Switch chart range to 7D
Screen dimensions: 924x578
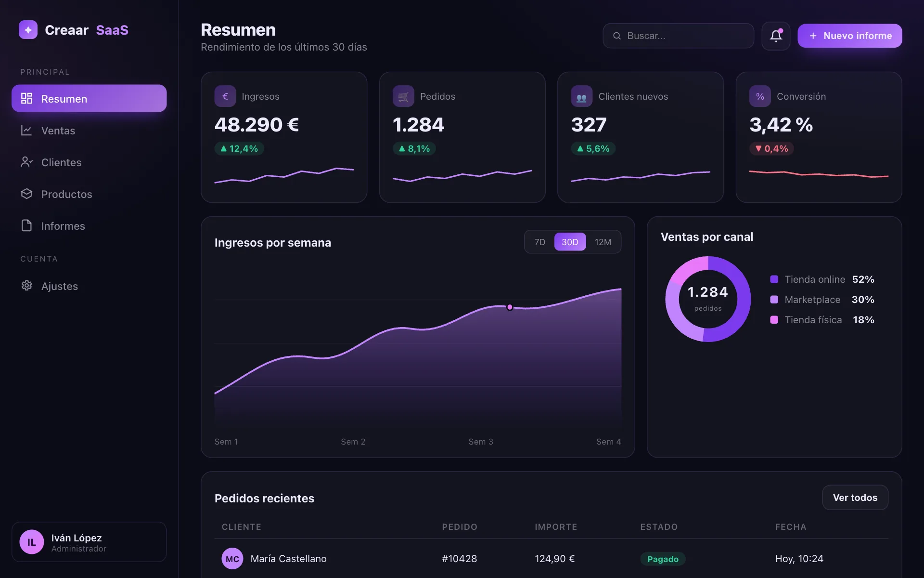[x=539, y=242]
